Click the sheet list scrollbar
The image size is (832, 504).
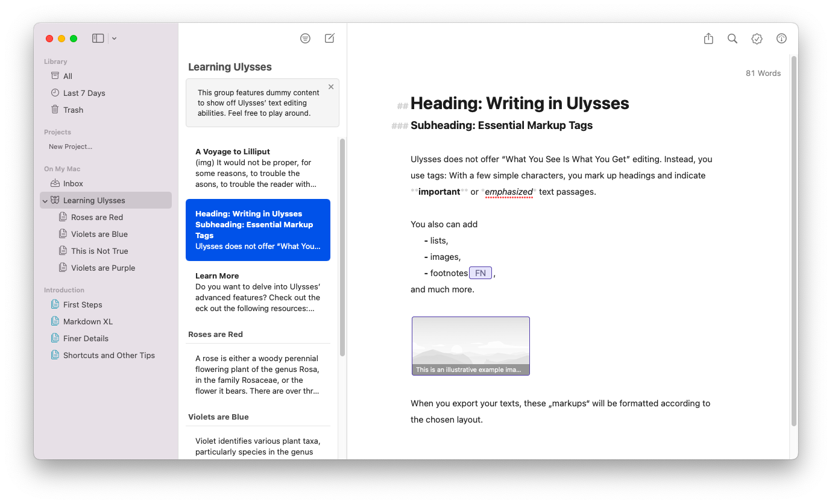click(342, 247)
